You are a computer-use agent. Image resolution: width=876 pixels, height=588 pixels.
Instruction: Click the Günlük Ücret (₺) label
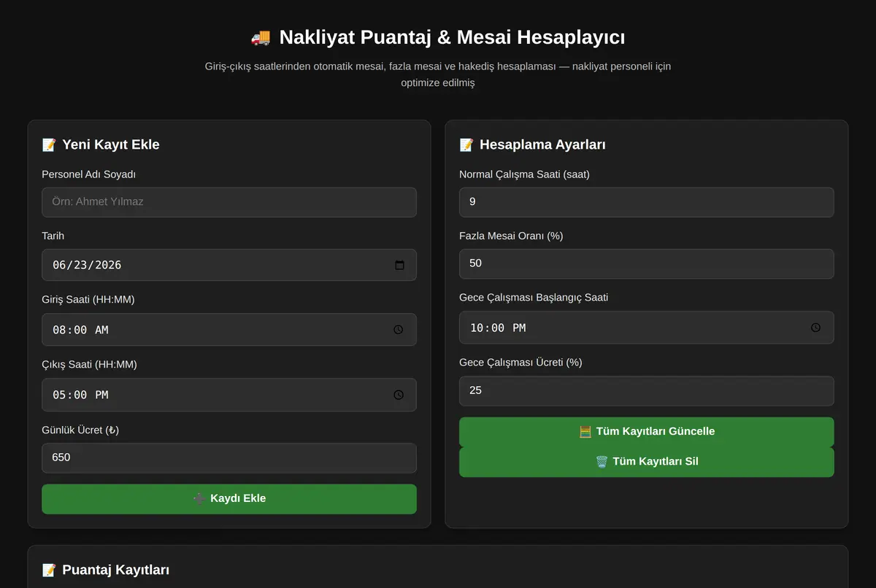click(x=80, y=430)
